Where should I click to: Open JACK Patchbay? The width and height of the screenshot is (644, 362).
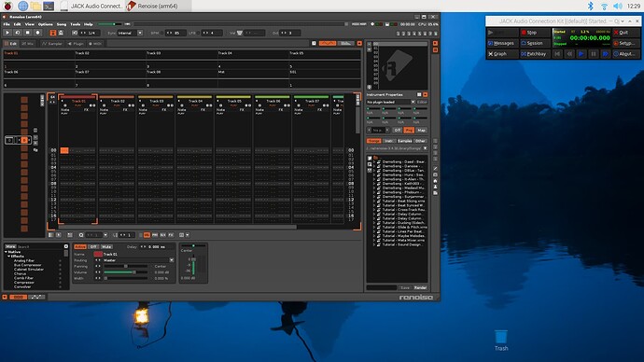click(536, 54)
